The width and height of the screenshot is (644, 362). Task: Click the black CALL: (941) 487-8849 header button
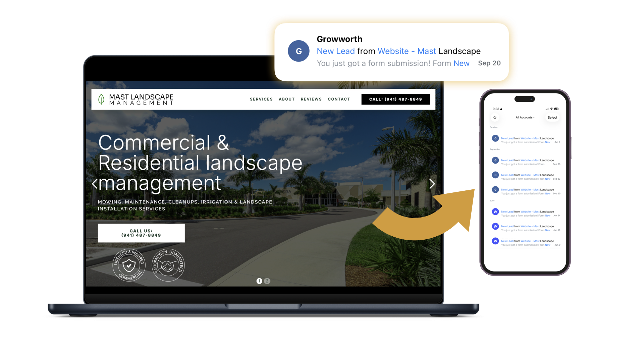(x=395, y=99)
